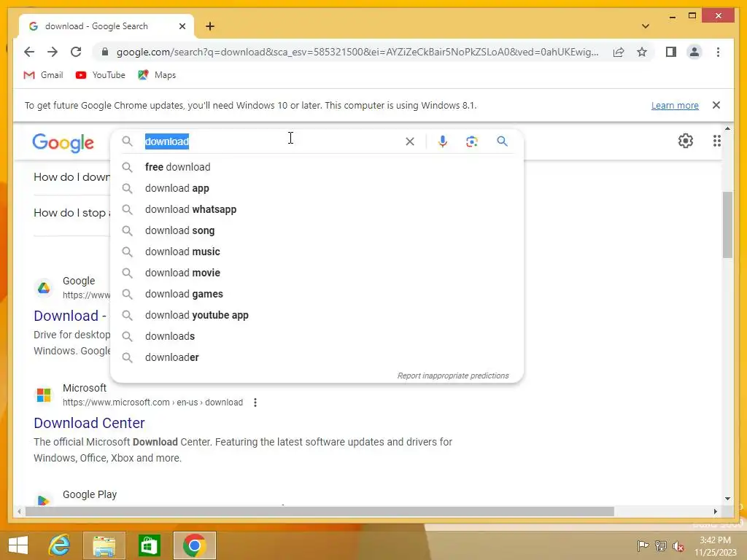Viewport: 747px width, 560px height.
Task: Go forward with the browser forward arrow
Action: pyautogui.click(x=53, y=52)
